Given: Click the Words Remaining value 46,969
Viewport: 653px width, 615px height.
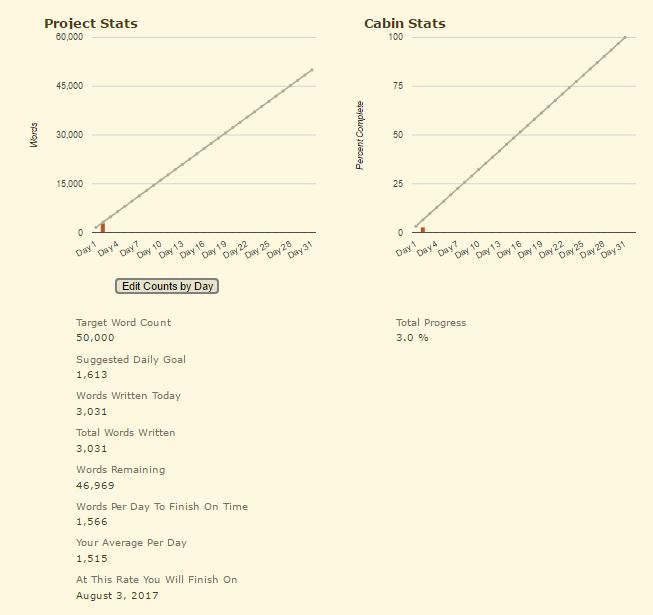Looking at the screenshot, I should (x=95, y=485).
